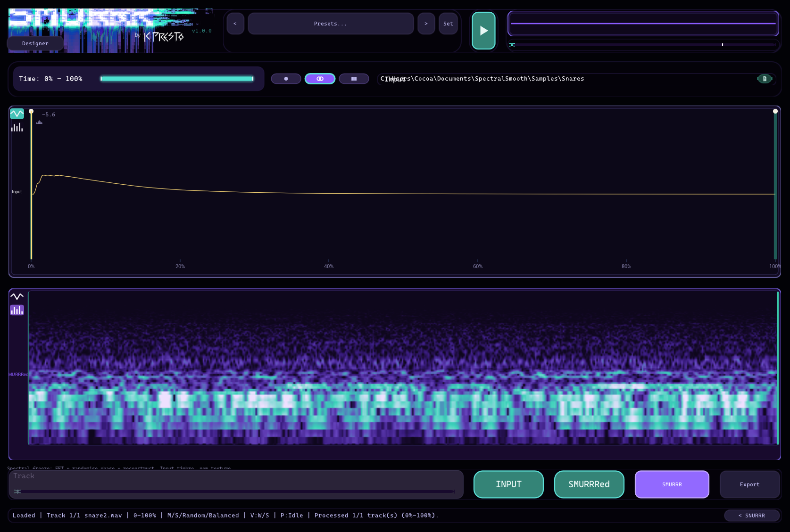This screenshot has width=790, height=532.
Task: Click the white tick on the top playback strip
Action: (x=723, y=45)
